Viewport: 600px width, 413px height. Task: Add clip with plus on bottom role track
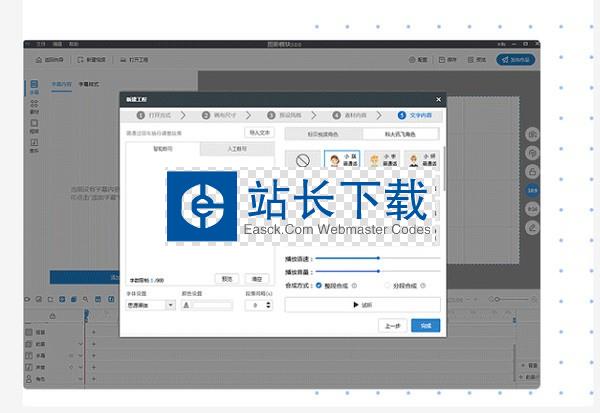[94, 379]
